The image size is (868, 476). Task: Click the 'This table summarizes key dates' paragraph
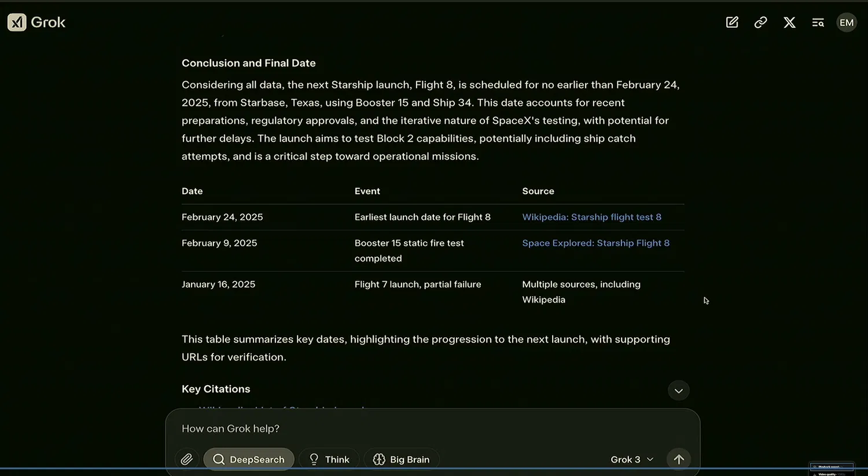pyautogui.click(x=426, y=348)
